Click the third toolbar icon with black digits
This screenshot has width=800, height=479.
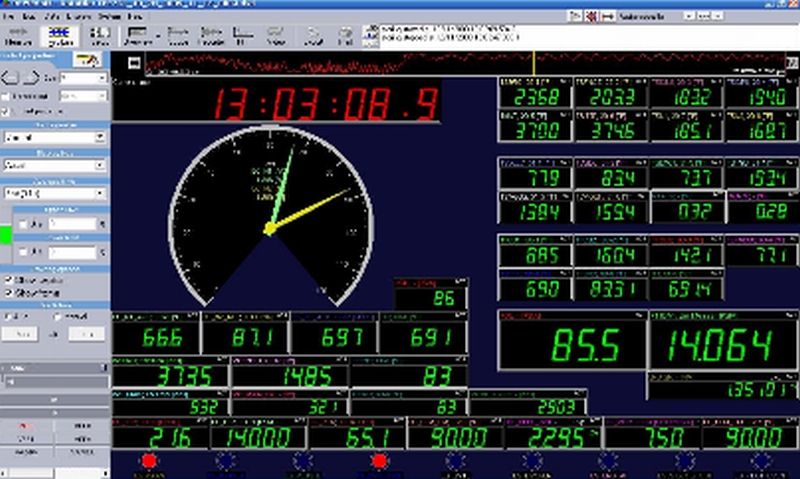click(99, 36)
